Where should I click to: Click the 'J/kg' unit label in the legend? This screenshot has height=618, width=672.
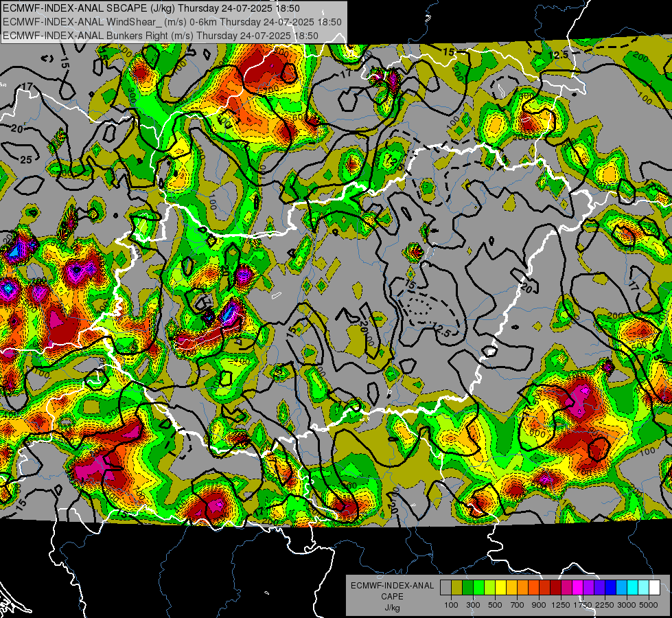pyautogui.click(x=392, y=608)
